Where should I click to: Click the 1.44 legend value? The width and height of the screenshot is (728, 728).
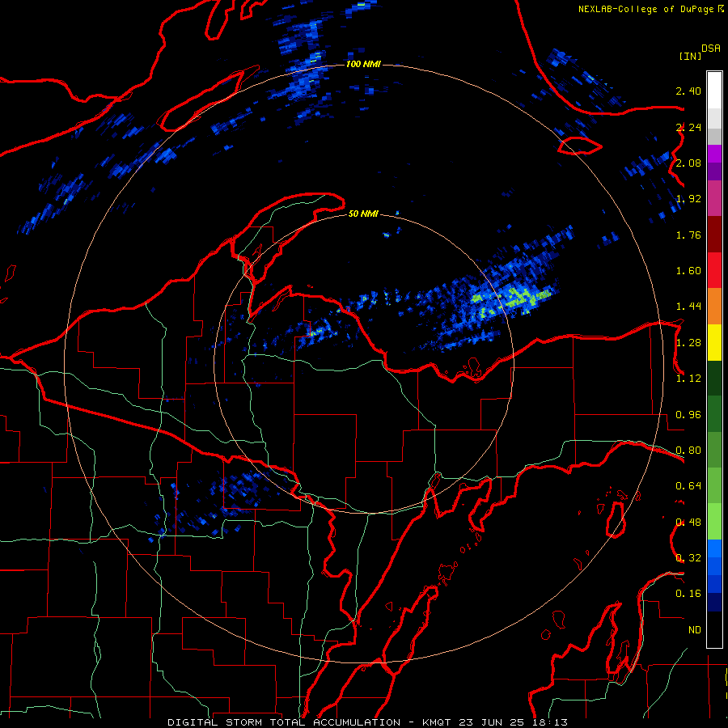pos(688,307)
